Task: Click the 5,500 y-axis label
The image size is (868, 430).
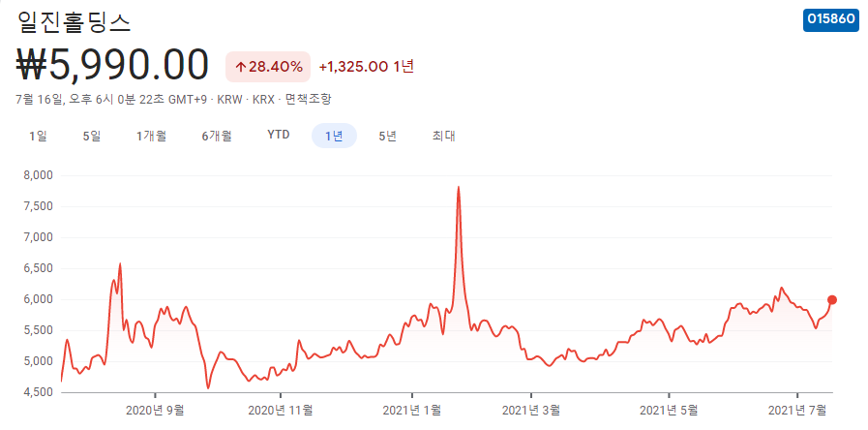Action: click(40, 331)
